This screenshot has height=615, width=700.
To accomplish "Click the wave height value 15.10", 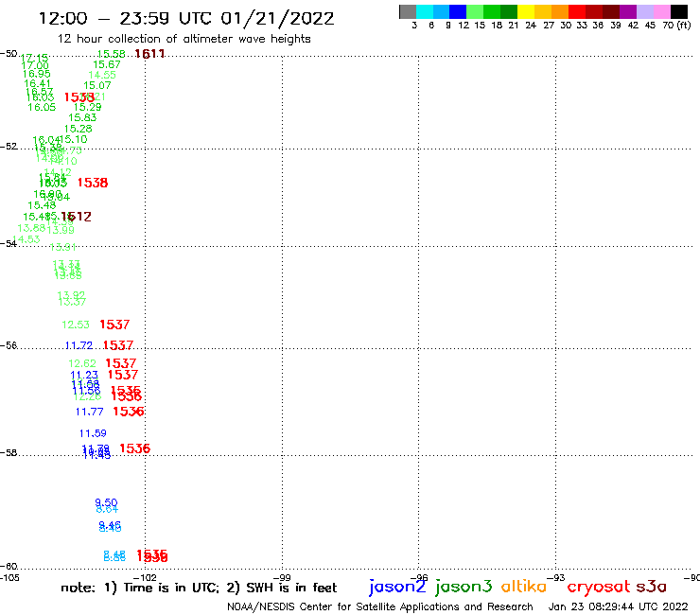I will pos(74,140).
